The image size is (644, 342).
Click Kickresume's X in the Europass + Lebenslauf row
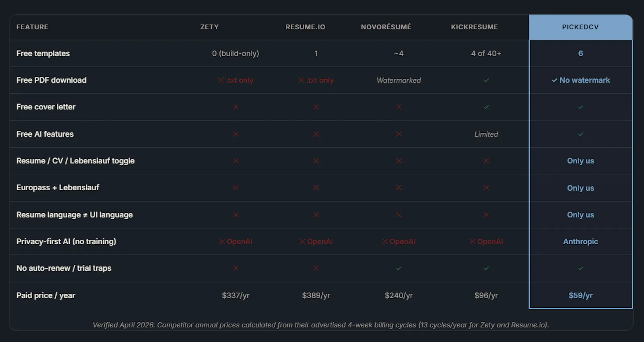pyautogui.click(x=486, y=187)
